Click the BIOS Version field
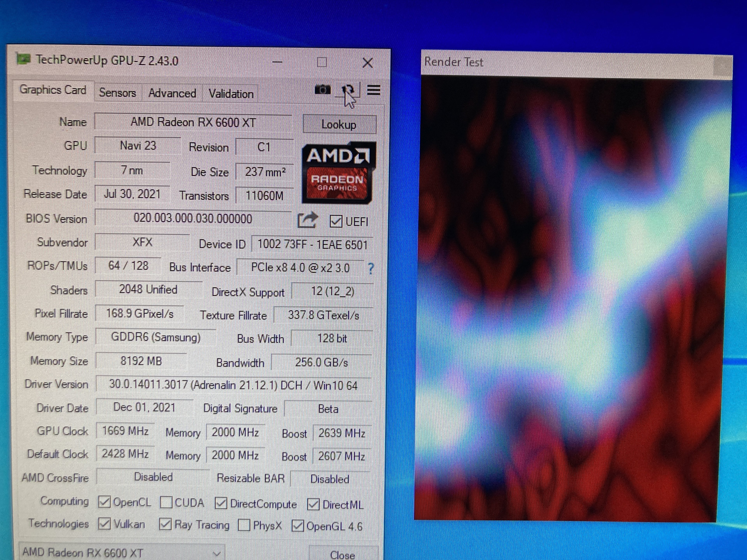 tap(193, 218)
